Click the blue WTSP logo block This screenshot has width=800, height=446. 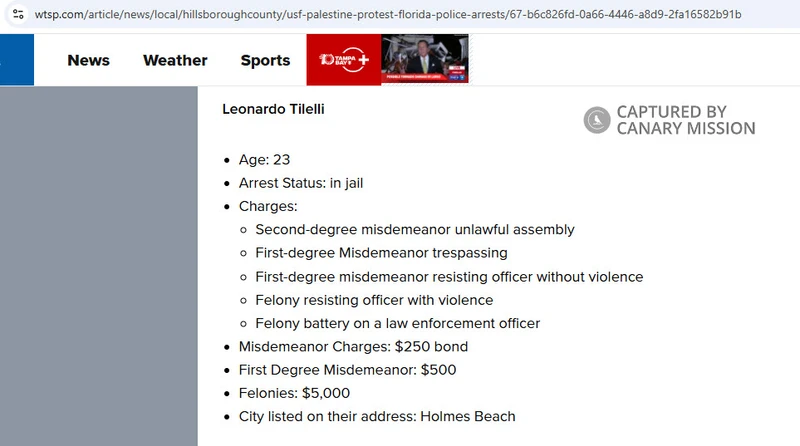tap(17, 60)
